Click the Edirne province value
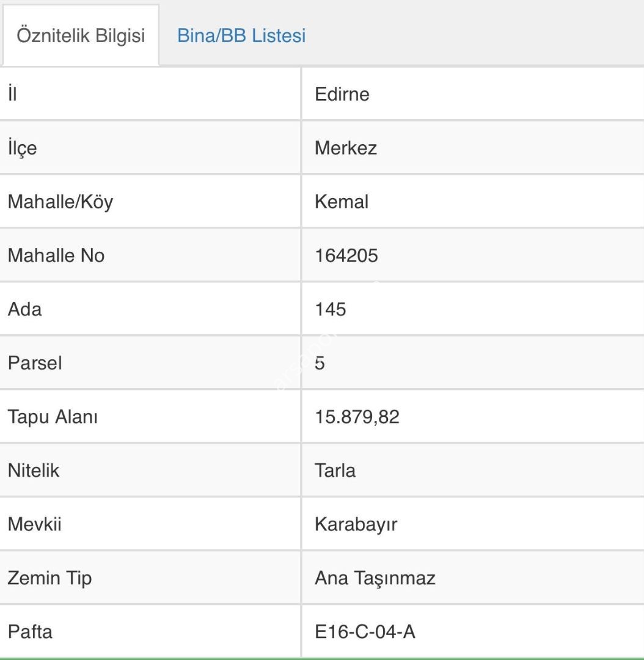644x660 pixels. coord(342,94)
